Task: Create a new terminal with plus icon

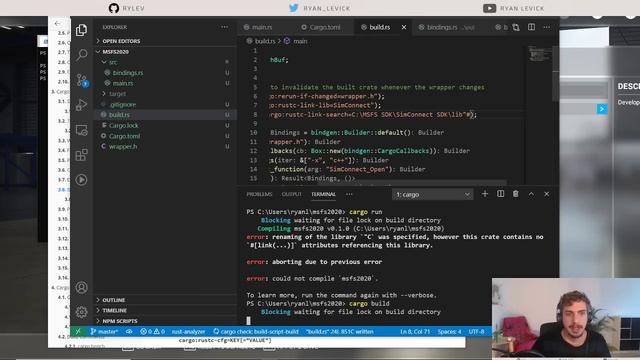Action: pos(485,194)
